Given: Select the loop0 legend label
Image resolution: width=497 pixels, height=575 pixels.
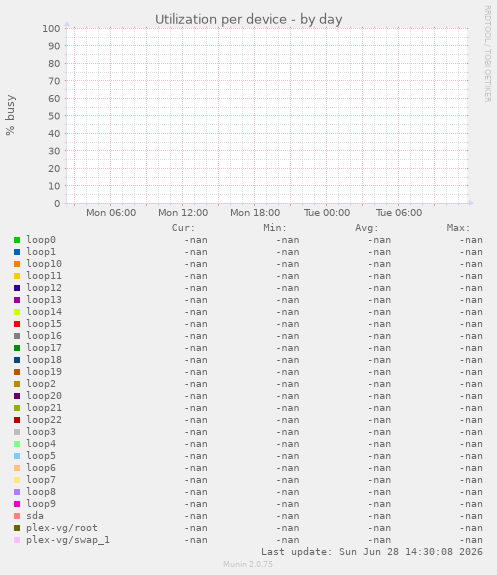Looking at the screenshot, I should [x=41, y=240].
